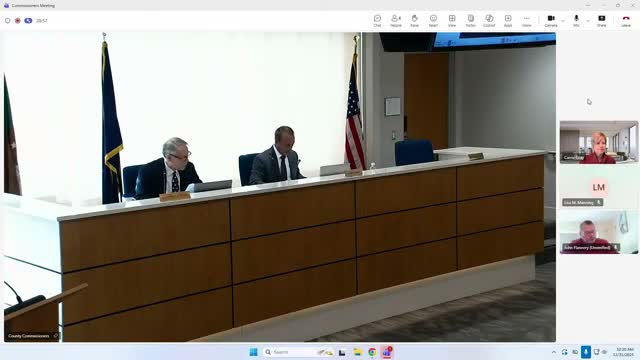
Task: Select the woman in red participant video
Action: tap(599, 142)
